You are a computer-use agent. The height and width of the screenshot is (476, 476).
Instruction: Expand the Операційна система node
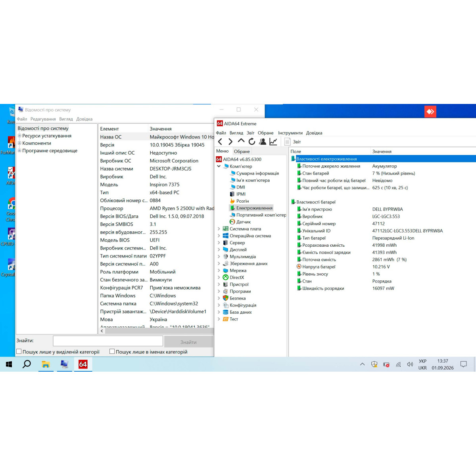click(x=219, y=236)
